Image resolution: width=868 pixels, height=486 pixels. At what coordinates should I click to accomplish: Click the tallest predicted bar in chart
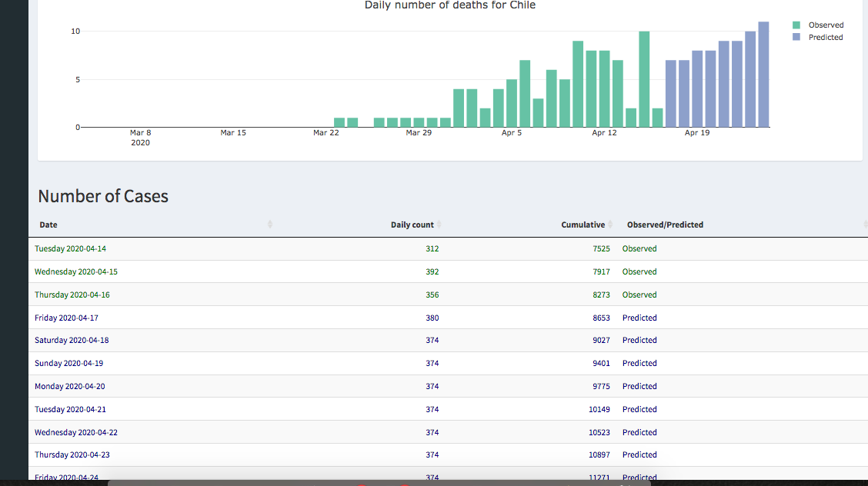pyautogui.click(x=763, y=75)
